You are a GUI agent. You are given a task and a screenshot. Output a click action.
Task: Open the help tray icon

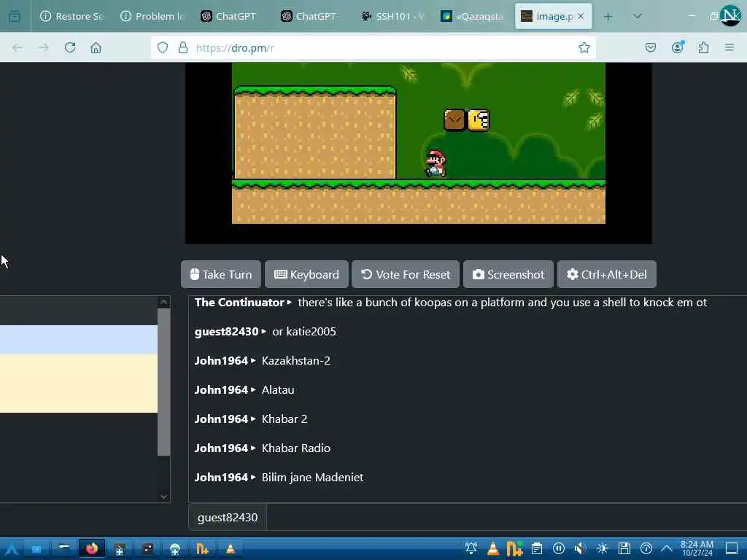click(x=646, y=549)
